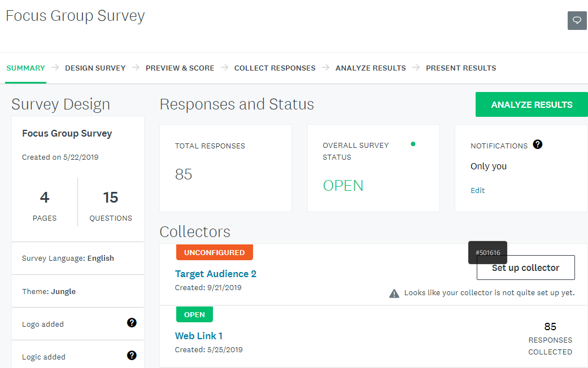Click the help icon beside Logic added
This screenshot has height=368, width=588.
[132, 355]
